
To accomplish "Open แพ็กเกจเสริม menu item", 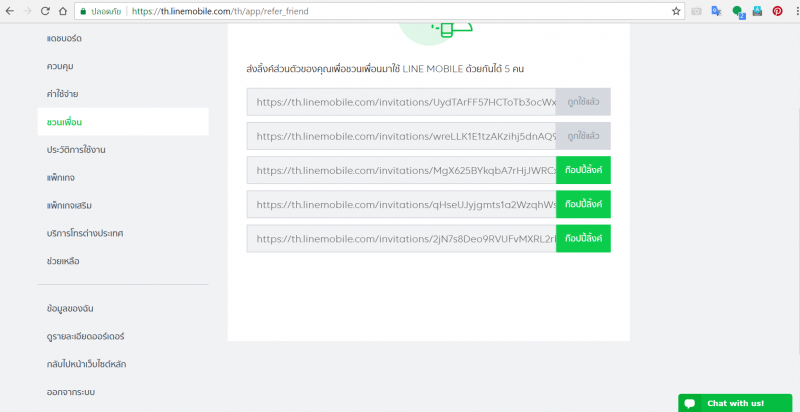I will (x=69, y=205).
